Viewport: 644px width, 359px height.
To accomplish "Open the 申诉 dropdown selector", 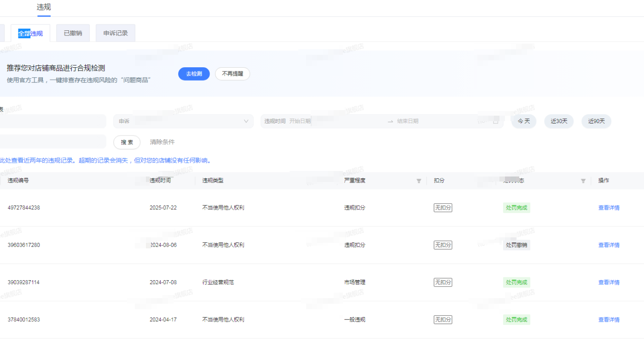I will 183,121.
